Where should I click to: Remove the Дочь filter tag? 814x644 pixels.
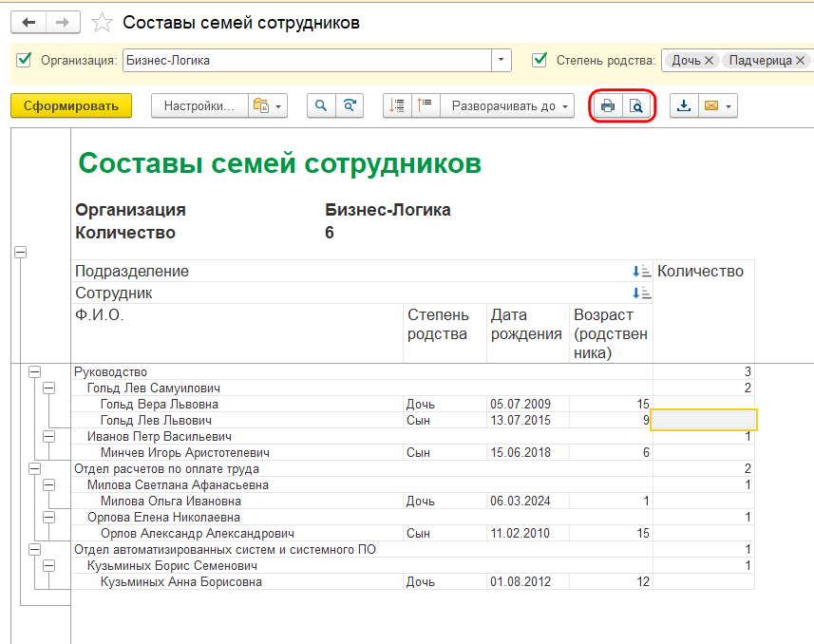709,61
